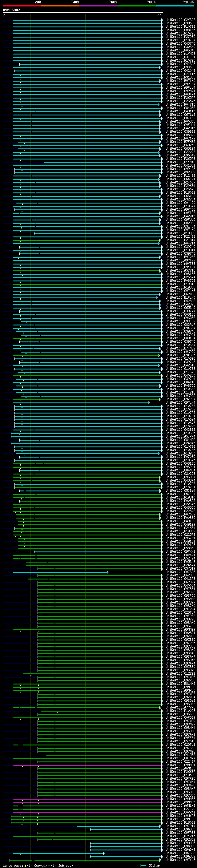Screen dimensions: 197x868
Task: Select hit label UniRef100_A9TVU8
Action: [180, 860]
